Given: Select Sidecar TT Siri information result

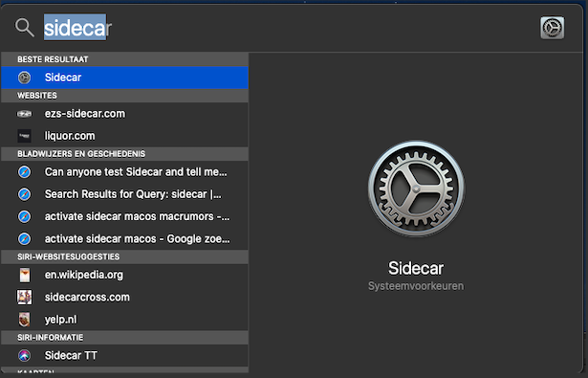Looking at the screenshot, I should coord(124,355).
